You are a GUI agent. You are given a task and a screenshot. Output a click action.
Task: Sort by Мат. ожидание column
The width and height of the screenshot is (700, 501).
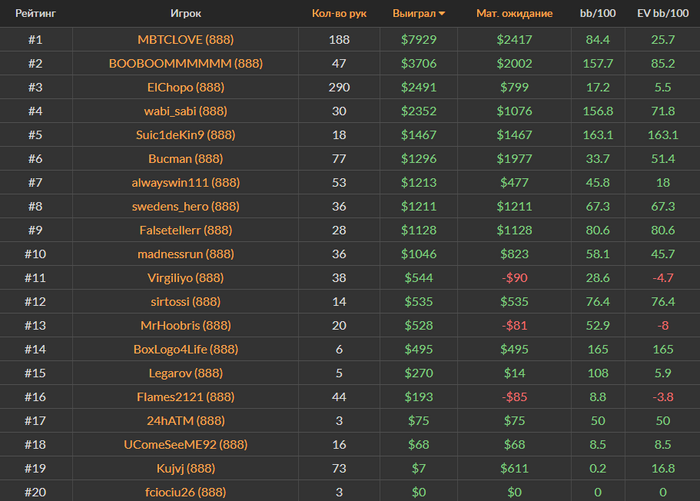(x=513, y=14)
